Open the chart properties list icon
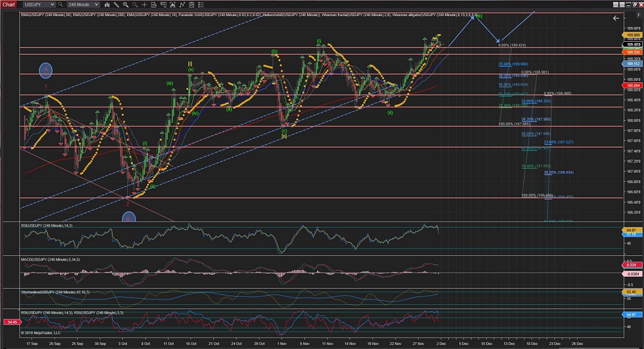 tap(201, 4)
